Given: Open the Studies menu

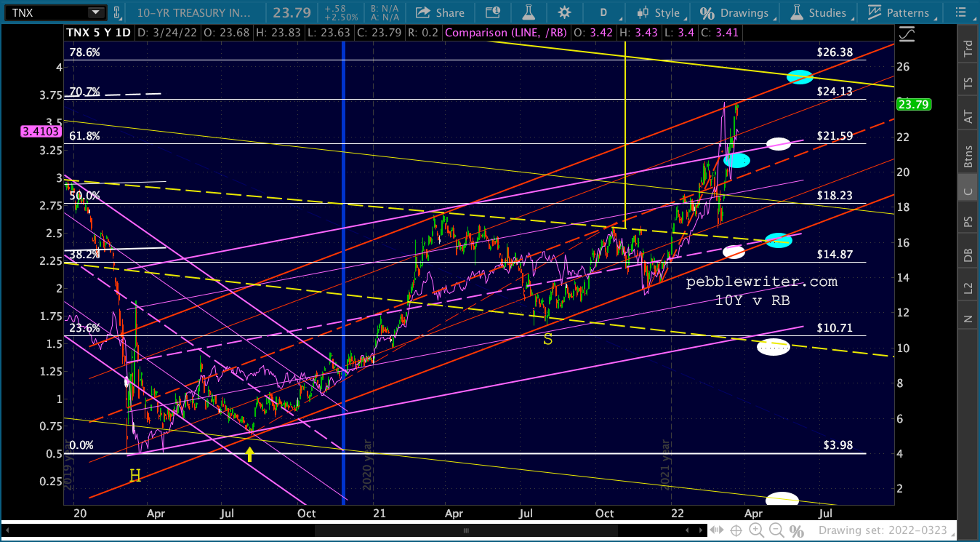Looking at the screenshot, I should [819, 12].
